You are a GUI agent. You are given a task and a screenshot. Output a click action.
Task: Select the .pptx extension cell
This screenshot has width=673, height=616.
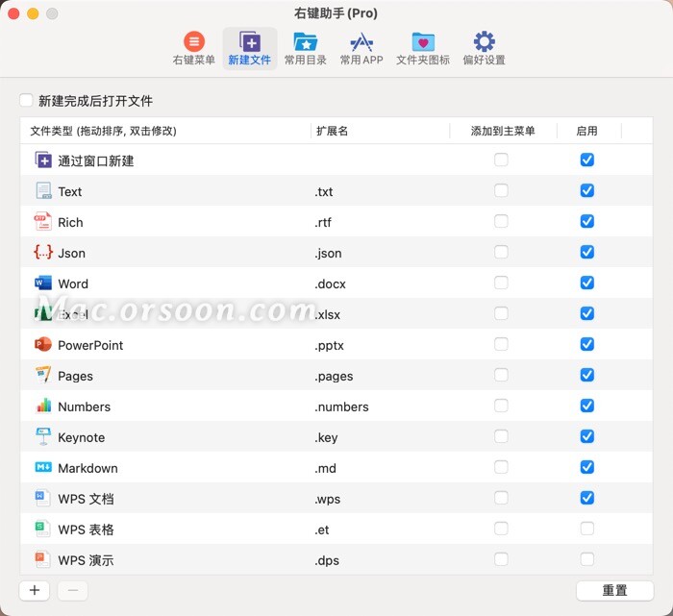point(329,345)
